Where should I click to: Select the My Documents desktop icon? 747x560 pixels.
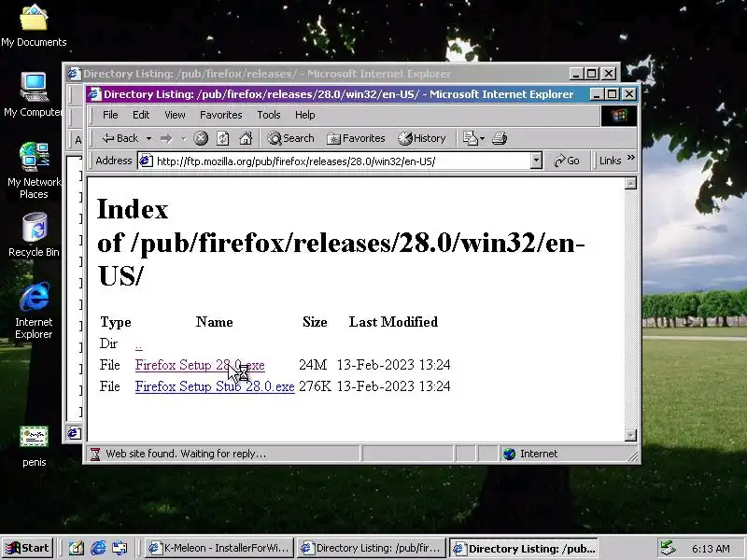pos(34,25)
